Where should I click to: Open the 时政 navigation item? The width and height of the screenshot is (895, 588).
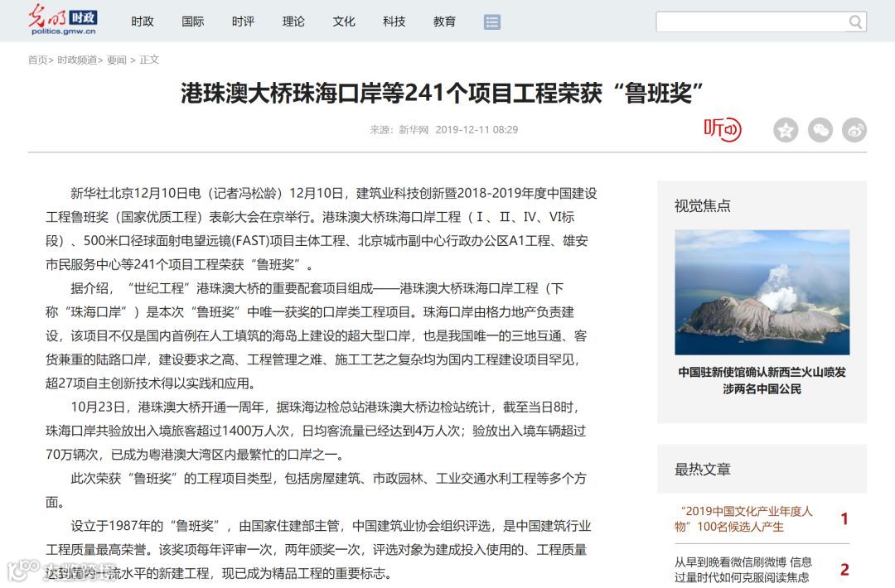(143, 22)
